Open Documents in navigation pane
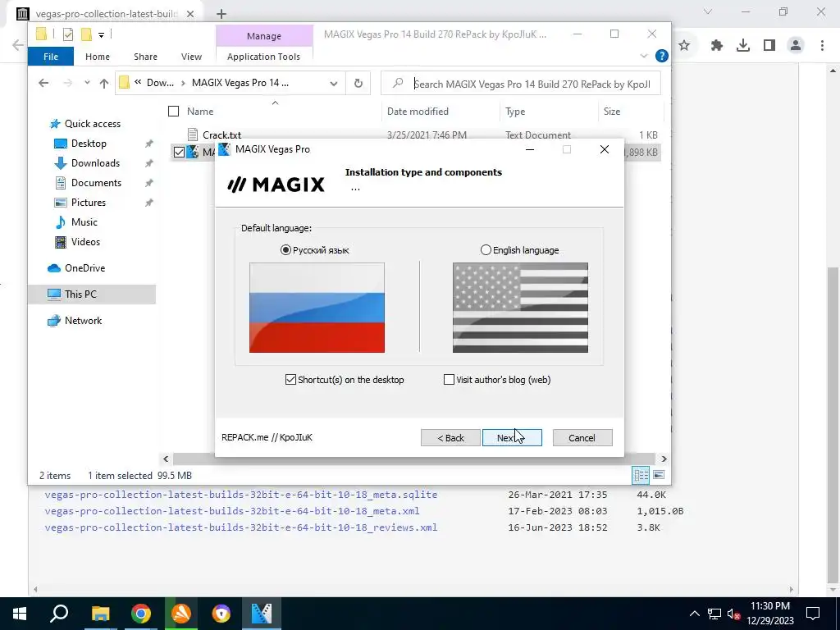The height and width of the screenshot is (630, 840). (96, 183)
